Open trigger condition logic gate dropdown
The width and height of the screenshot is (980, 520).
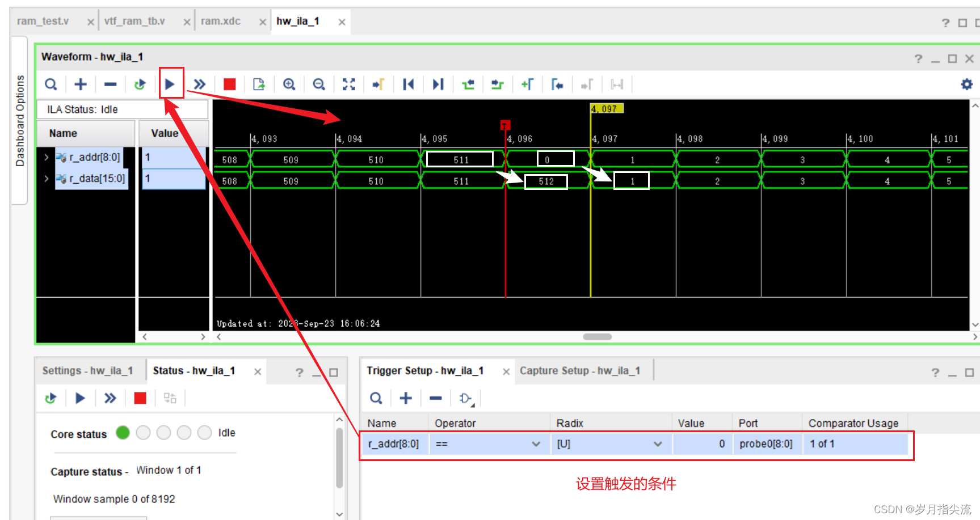click(466, 399)
